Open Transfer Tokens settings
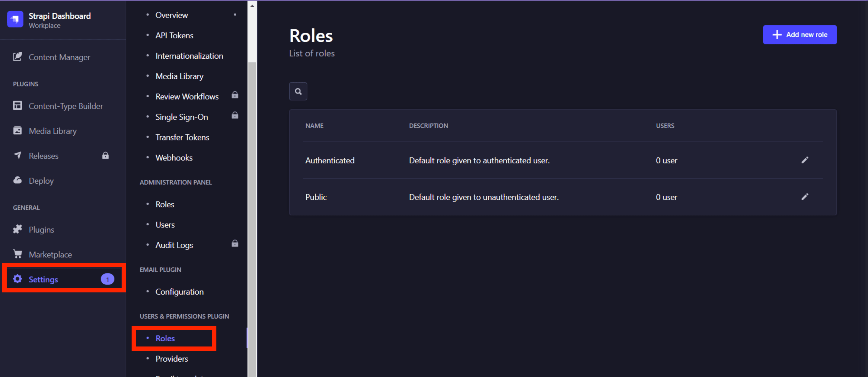The height and width of the screenshot is (377, 868). [182, 137]
